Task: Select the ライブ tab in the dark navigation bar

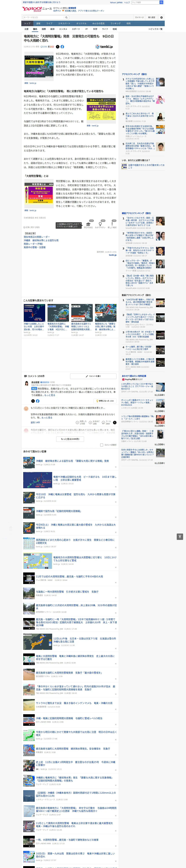Action: 49,24
